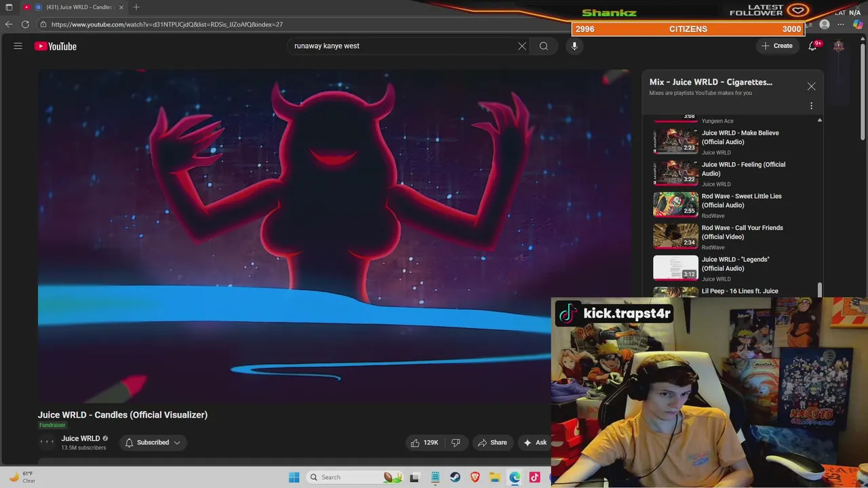Select the Juice WRLD - Candles browser tab
Viewport: 868px width, 488px height.
[75, 7]
